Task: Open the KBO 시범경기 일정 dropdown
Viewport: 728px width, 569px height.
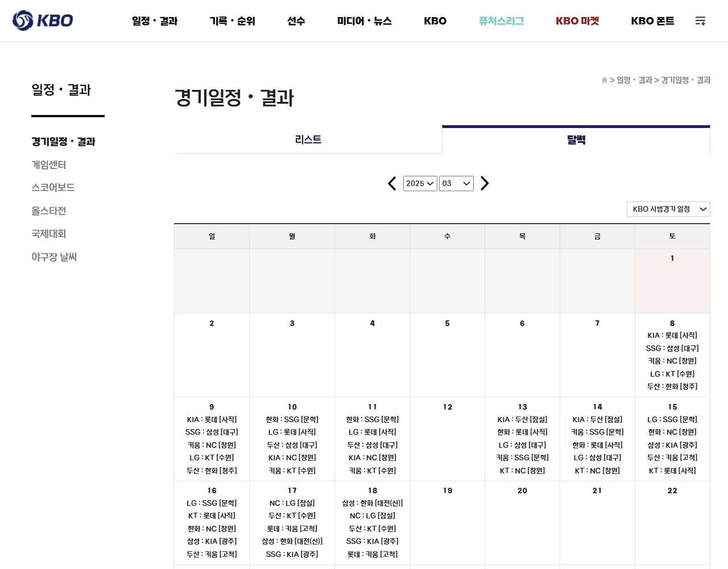Action: click(668, 209)
